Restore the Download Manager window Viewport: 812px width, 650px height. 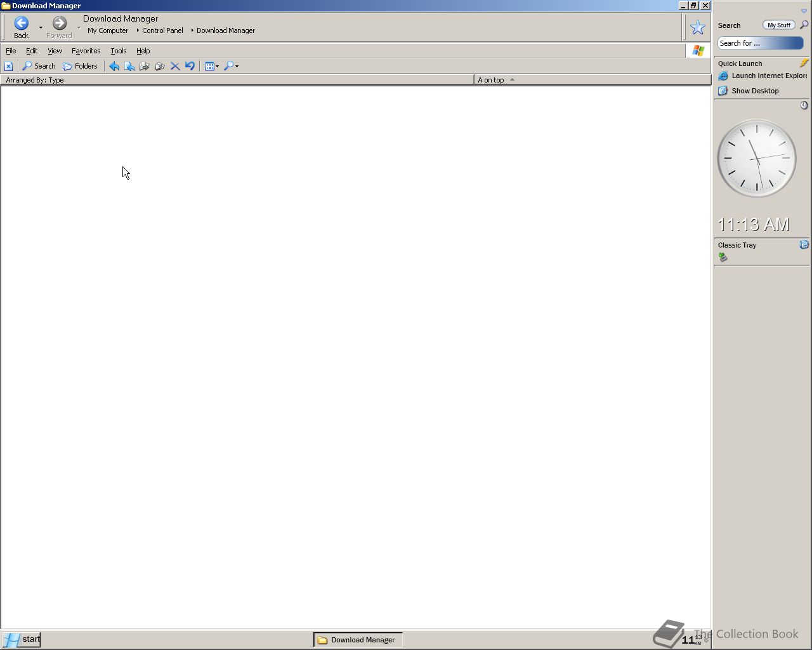(694, 5)
